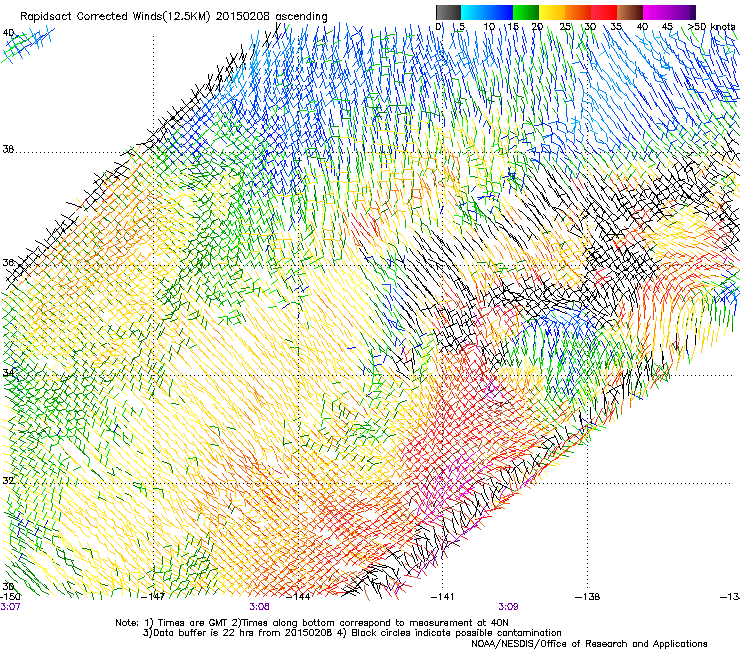Click the green 15-20 knots legend swatch
Image resolution: width=740 pixels, height=650 pixels.
coord(526,12)
